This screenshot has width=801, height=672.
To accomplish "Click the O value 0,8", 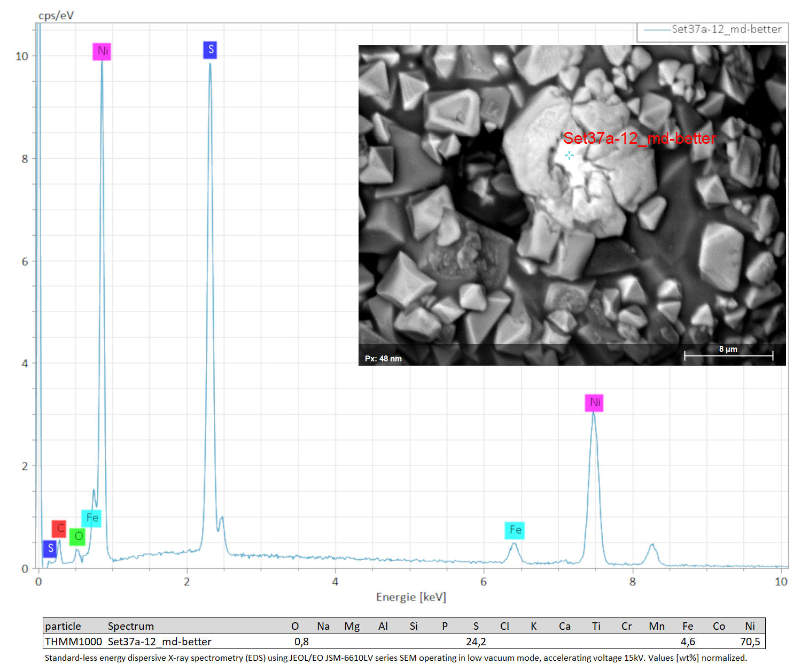I will coord(301,642).
